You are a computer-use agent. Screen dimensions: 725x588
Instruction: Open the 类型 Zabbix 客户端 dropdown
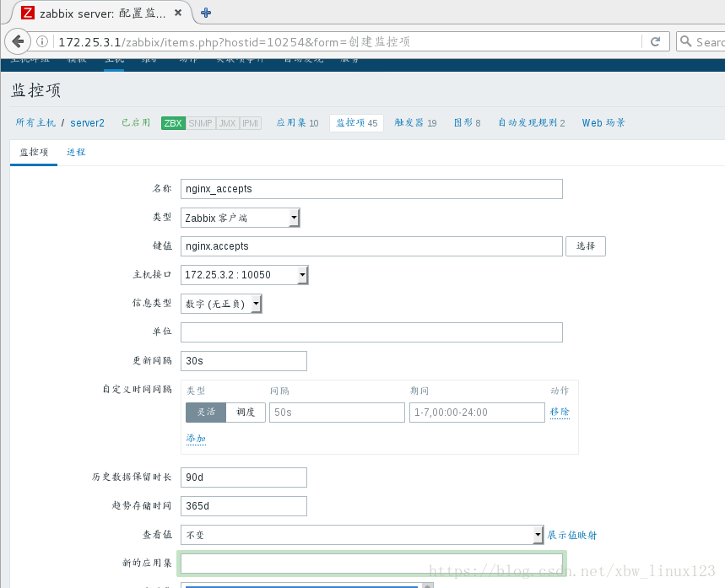tap(240, 218)
